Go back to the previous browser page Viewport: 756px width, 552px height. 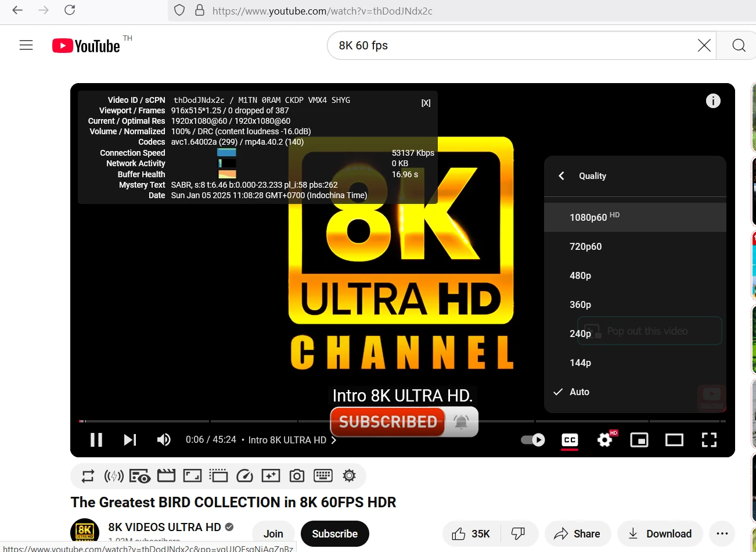pyautogui.click(x=17, y=10)
